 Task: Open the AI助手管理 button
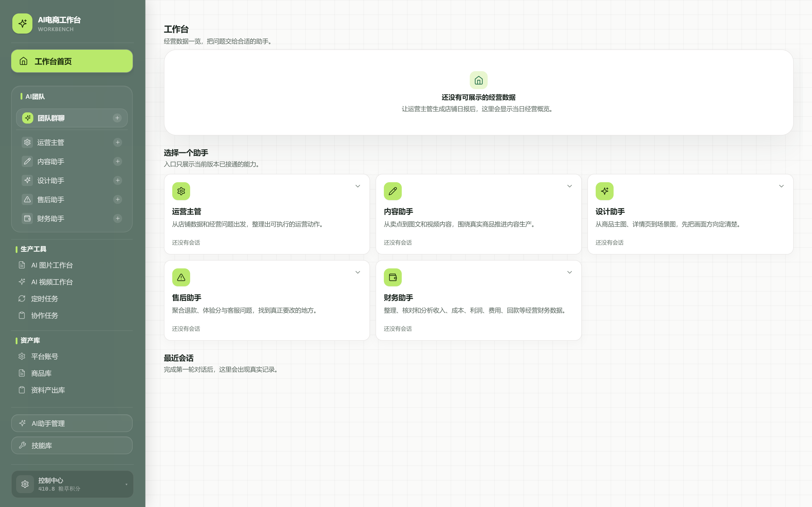point(72,423)
